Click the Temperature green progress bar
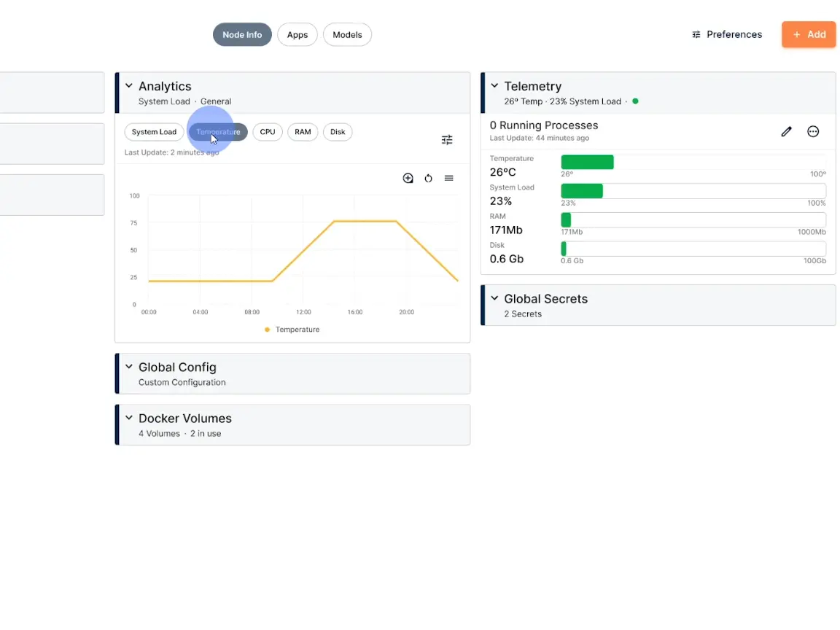This screenshot has width=840, height=630. point(587,162)
